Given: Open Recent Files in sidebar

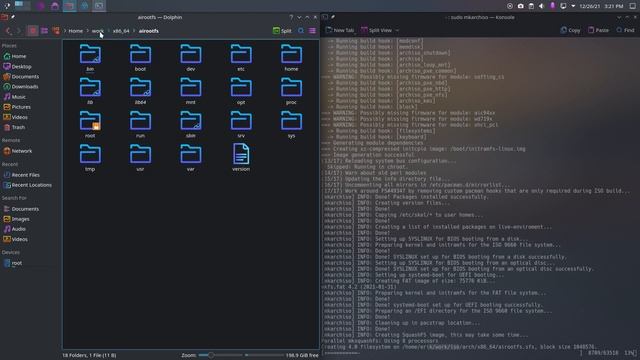Looking at the screenshot, I should tap(21, 175).
